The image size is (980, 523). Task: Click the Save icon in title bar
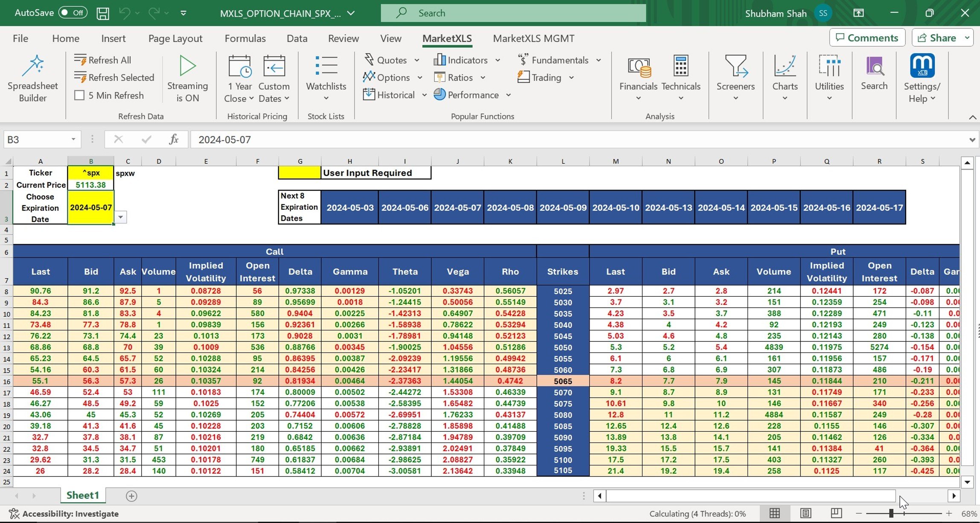[x=103, y=13]
